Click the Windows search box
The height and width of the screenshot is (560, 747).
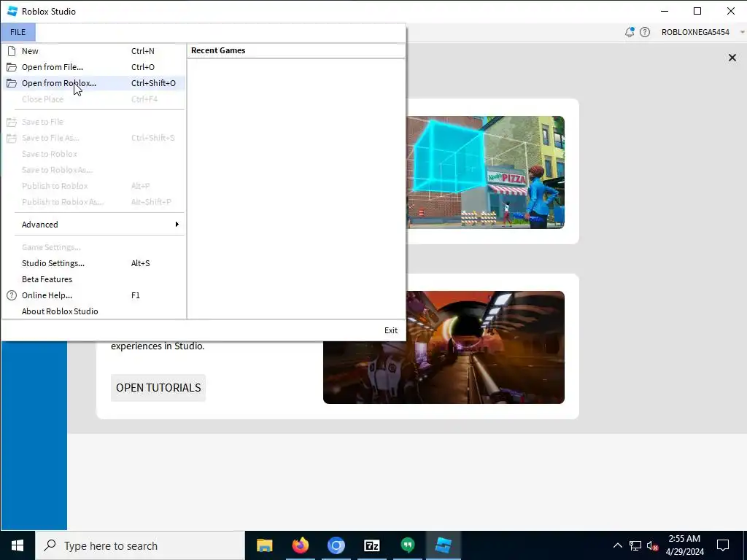pyautogui.click(x=140, y=545)
